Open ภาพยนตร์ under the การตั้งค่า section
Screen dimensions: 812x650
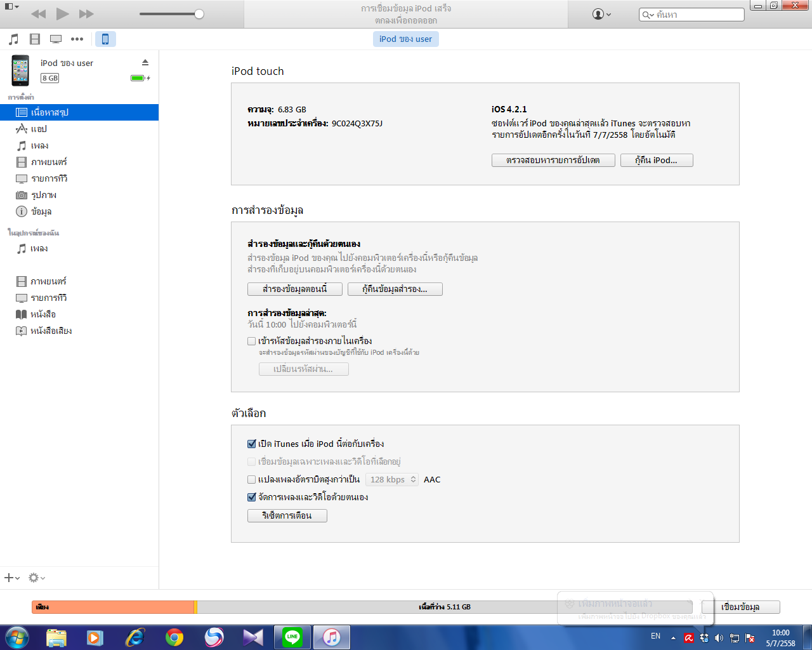point(79,162)
